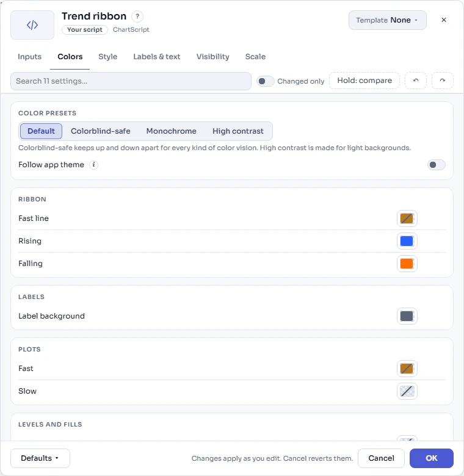Screen dimensions: 464x476
Task: Click the Your script badge
Action: pyautogui.click(x=85, y=30)
